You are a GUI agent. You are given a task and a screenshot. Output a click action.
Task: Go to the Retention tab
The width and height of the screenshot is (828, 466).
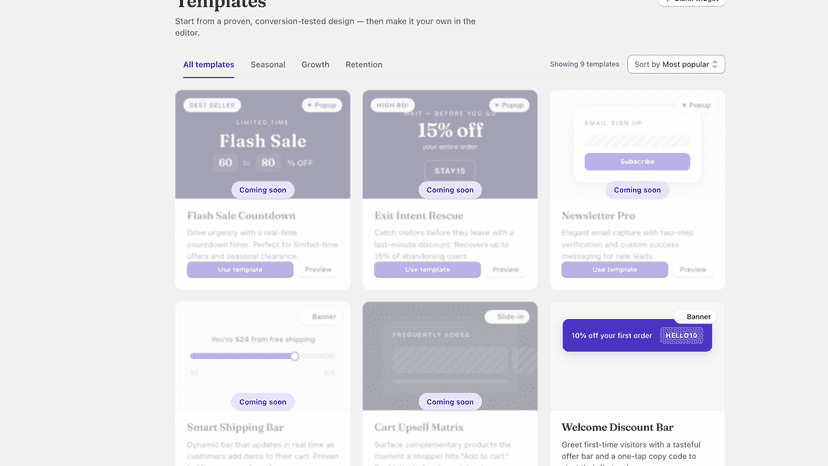tap(364, 64)
